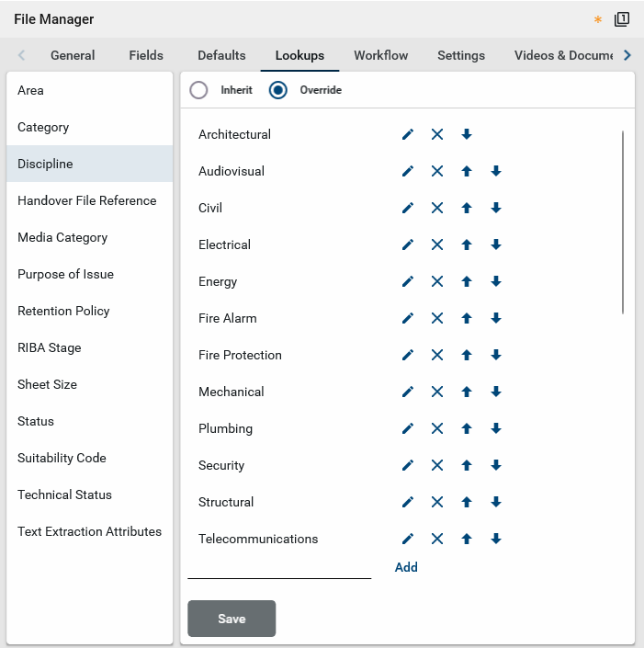Edit the Fire Alarm entry
Viewport: 644px width, 648px height.
pyautogui.click(x=408, y=319)
